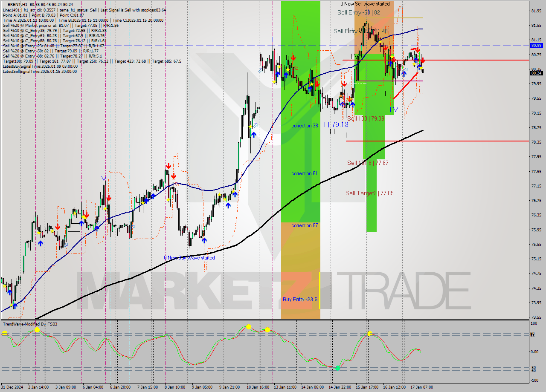
Task: Click the 'BRENT,H1' chart title text
Action: click(x=17, y=5)
